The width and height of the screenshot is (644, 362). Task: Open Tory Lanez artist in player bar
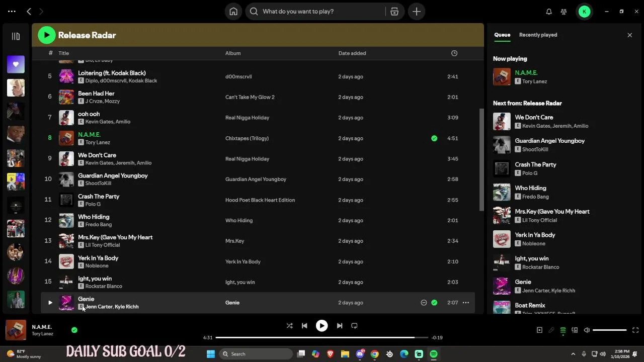click(x=42, y=334)
